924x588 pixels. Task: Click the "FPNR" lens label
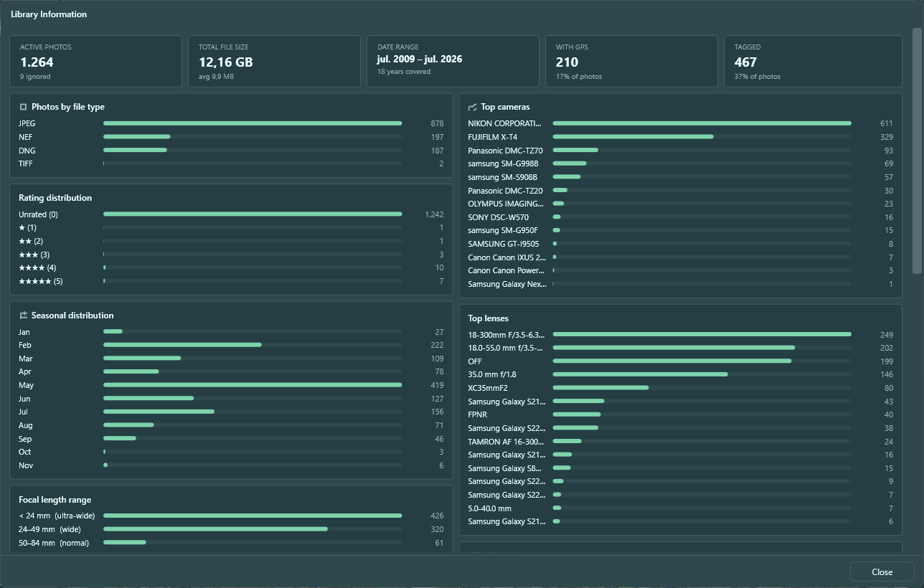point(478,414)
